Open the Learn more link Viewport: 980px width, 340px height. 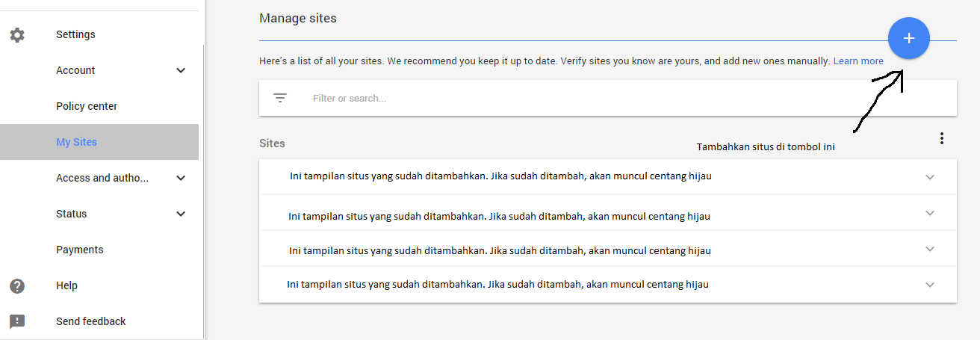(858, 61)
